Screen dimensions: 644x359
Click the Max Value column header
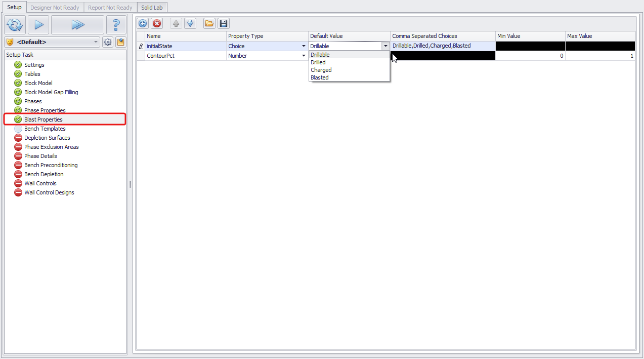600,36
